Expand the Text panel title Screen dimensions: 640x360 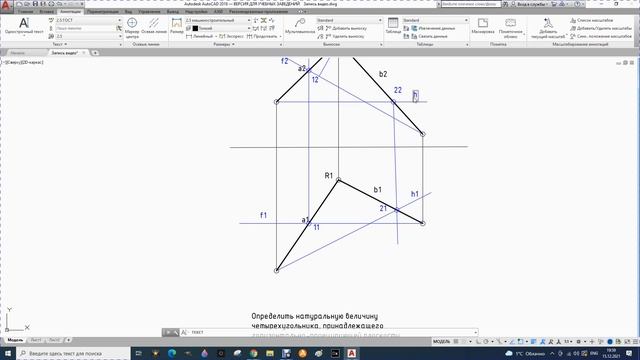coord(60,44)
